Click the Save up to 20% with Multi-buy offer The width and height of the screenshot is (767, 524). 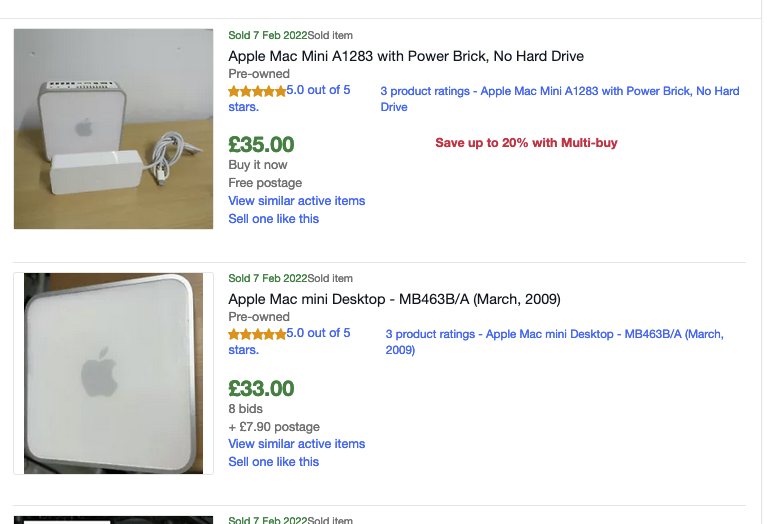526,143
